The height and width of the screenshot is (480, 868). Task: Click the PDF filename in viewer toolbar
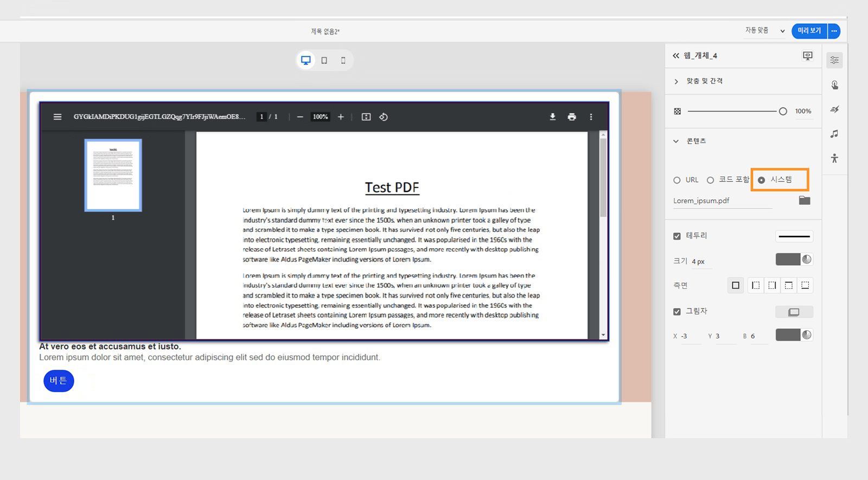(x=159, y=117)
